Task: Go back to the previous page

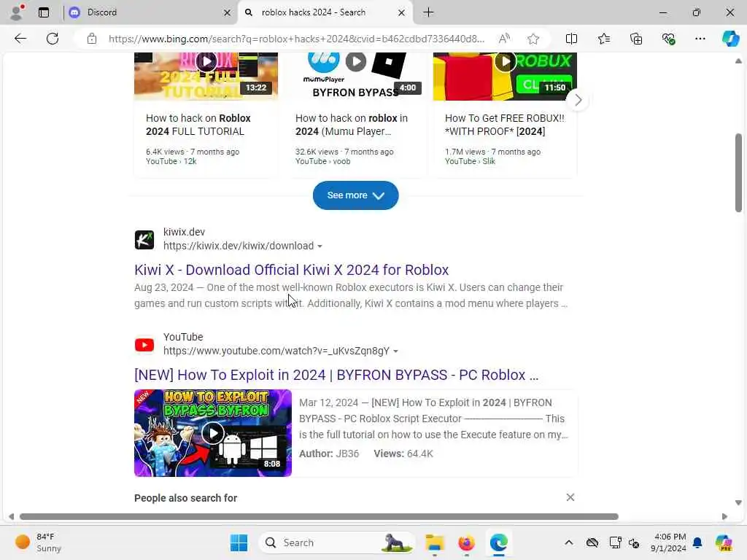Action: tap(20, 39)
